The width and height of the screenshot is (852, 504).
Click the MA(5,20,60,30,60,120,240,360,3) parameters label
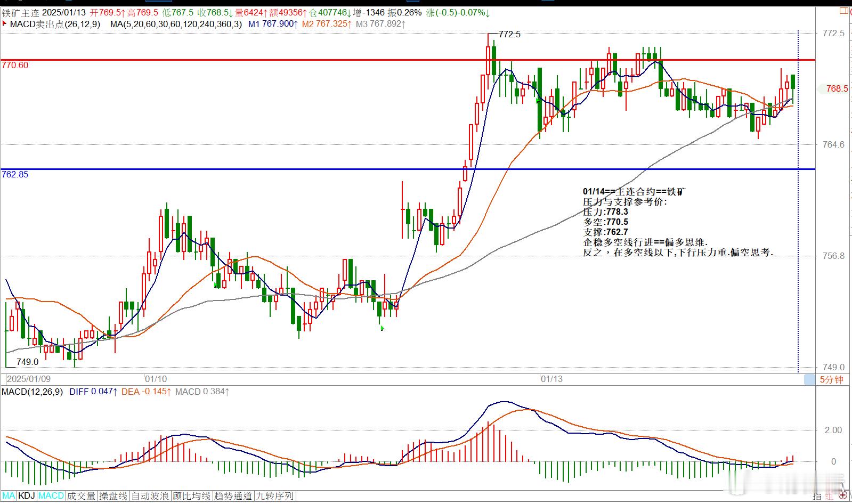(176, 24)
